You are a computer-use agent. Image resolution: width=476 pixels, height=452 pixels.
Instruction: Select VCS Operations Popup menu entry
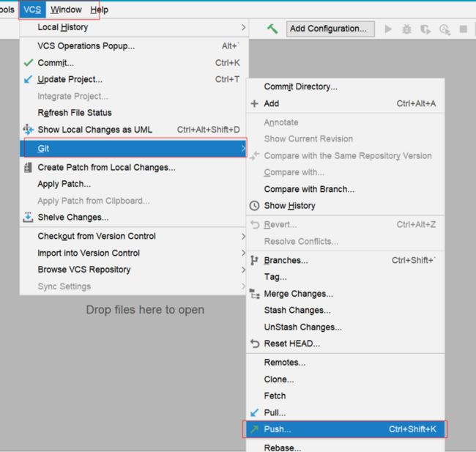pos(134,46)
